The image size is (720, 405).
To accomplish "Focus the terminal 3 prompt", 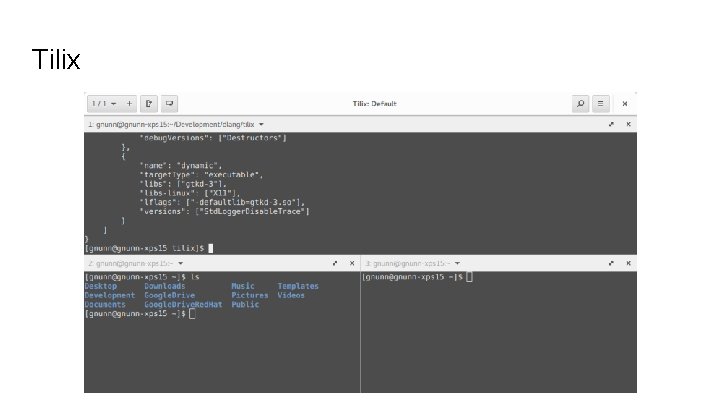I will pyautogui.click(x=416, y=277).
